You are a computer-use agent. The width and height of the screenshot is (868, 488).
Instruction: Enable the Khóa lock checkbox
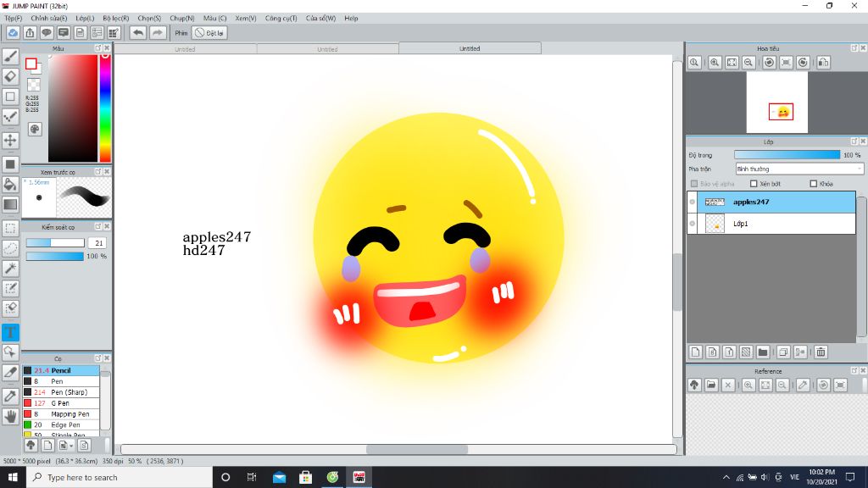pos(813,184)
